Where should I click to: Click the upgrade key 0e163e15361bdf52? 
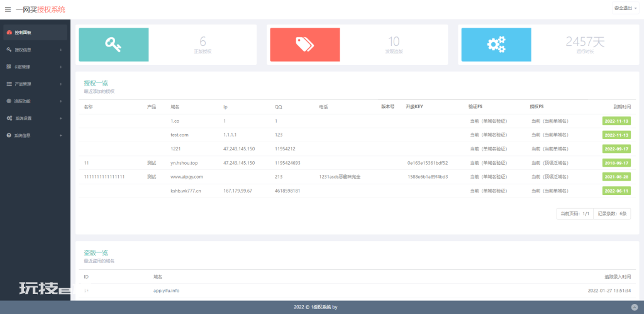428,163
